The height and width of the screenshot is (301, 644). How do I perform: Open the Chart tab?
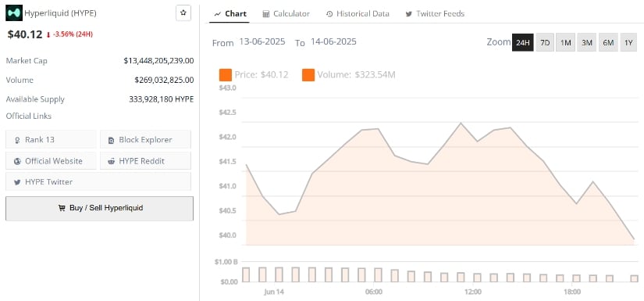[230, 13]
